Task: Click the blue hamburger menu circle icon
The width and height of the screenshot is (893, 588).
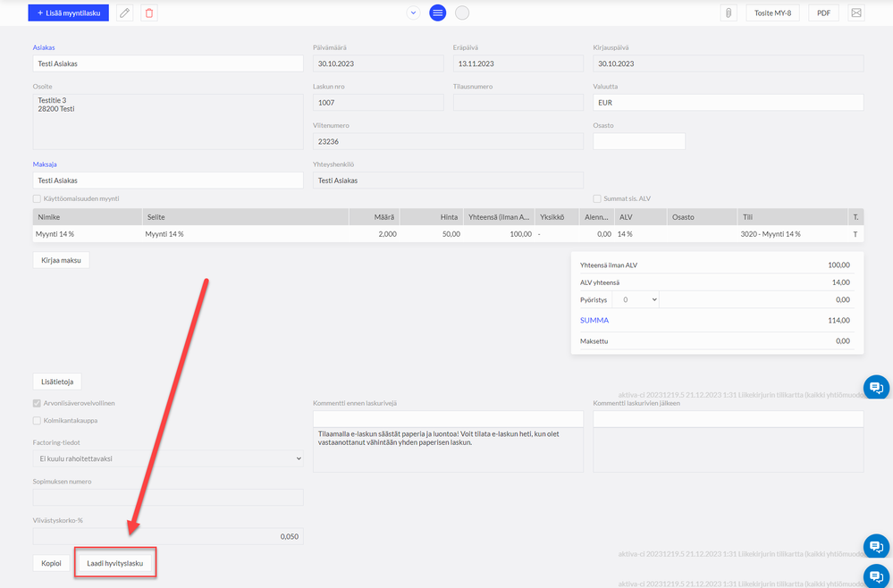Action: coord(437,13)
